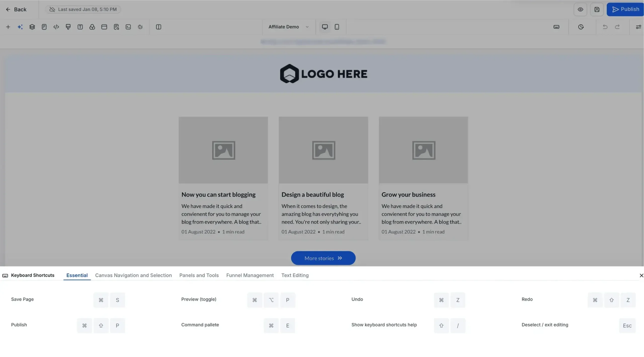The image size is (644, 357).
Task: Click the version history clock icon
Action: [581, 27]
